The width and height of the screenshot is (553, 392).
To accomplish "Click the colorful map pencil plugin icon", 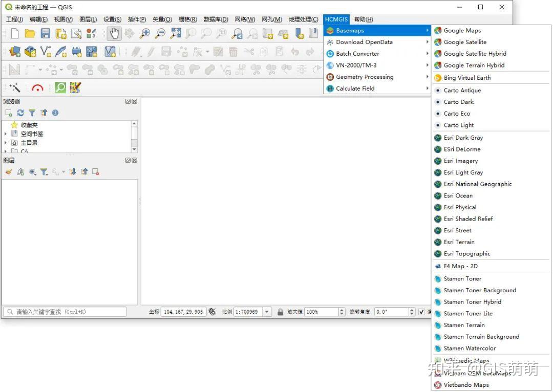I will coord(75,88).
